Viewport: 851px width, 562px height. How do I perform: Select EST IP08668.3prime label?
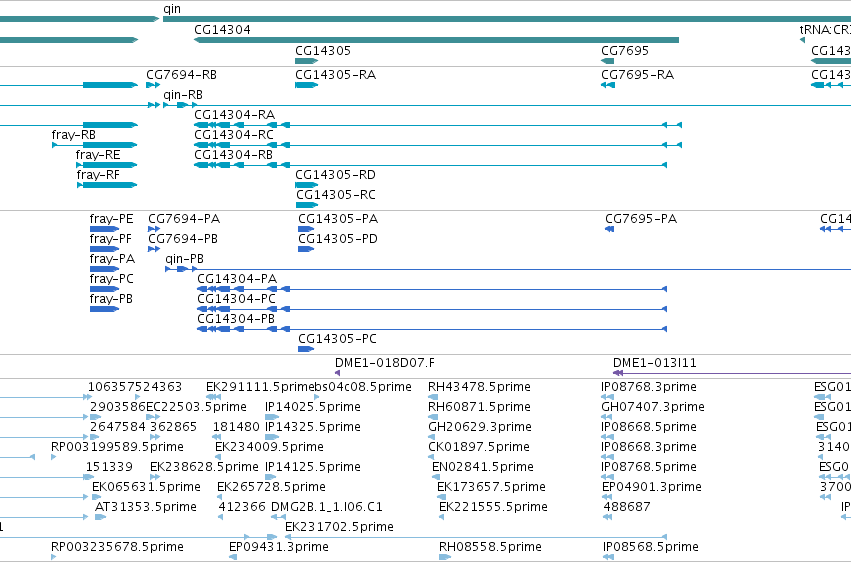point(649,447)
